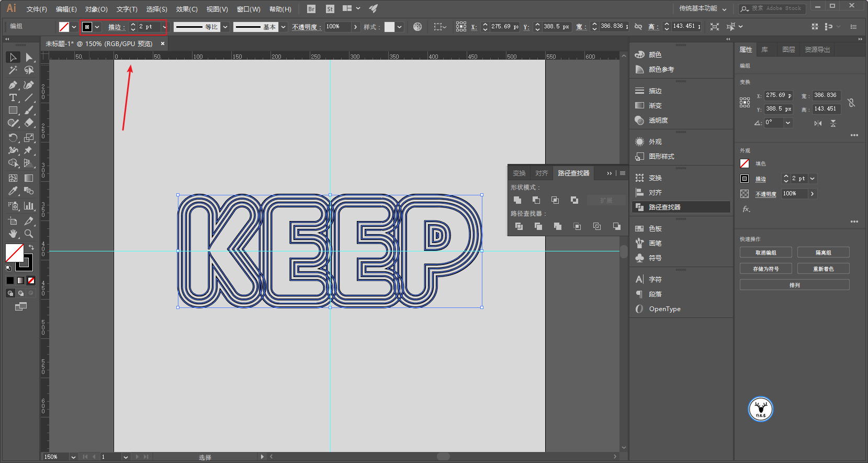Swap fill and stroke colors

coord(31,247)
